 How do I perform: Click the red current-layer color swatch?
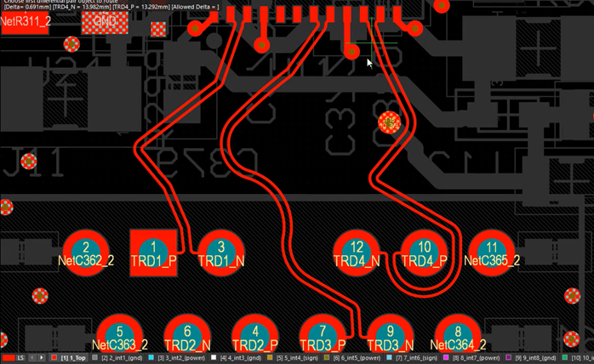click(6, 358)
